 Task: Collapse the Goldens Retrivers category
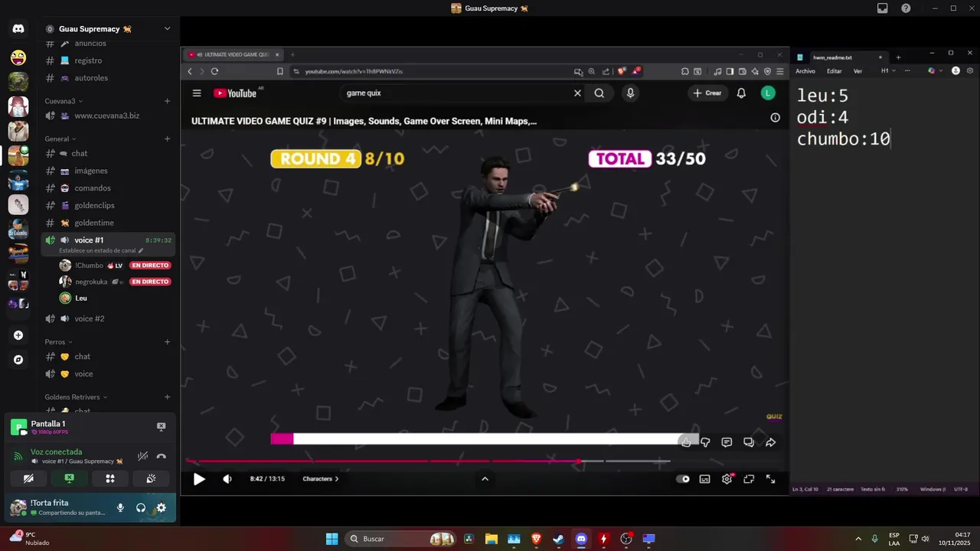76,397
